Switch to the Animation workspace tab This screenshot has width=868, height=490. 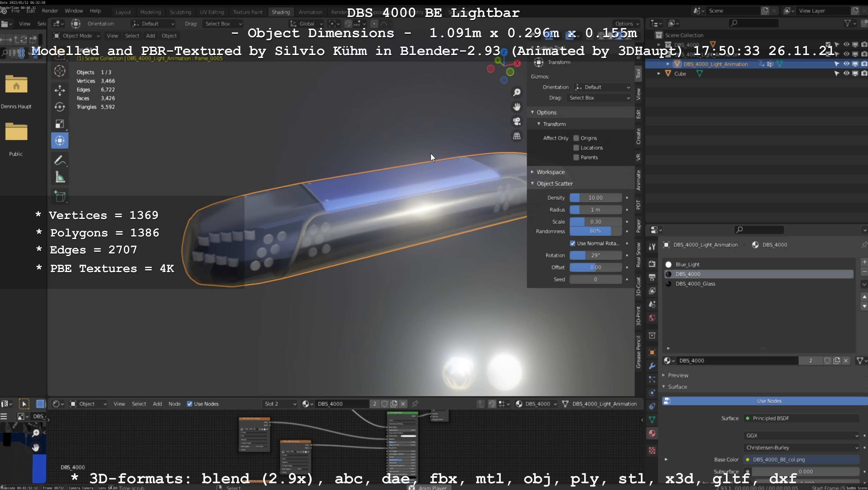[310, 12]
